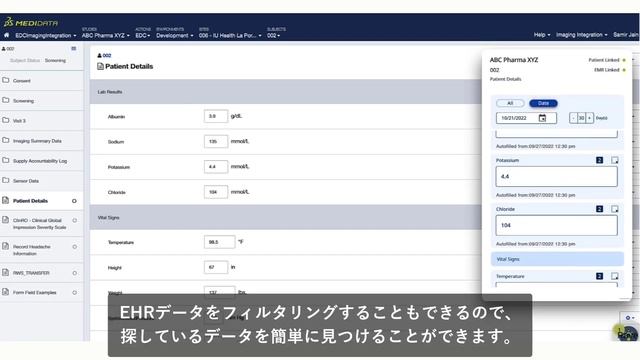Click the Consent folder icon
The image size is (640, 360).
[x=6, y=80]
